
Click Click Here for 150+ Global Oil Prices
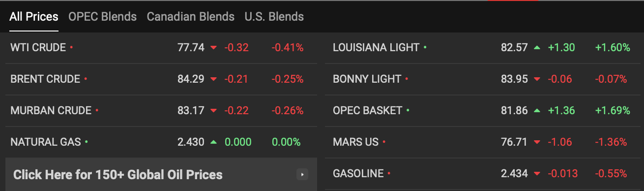pyautogui.click(x=118, y=175)
